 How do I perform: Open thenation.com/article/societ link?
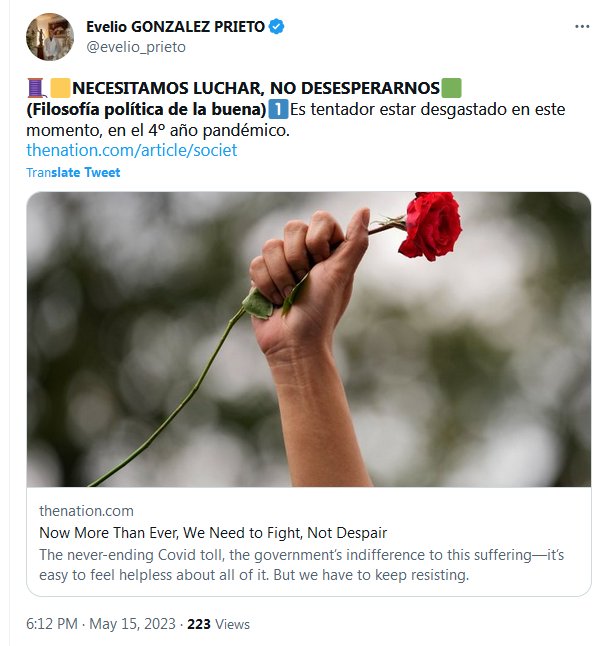pos(131,150)
